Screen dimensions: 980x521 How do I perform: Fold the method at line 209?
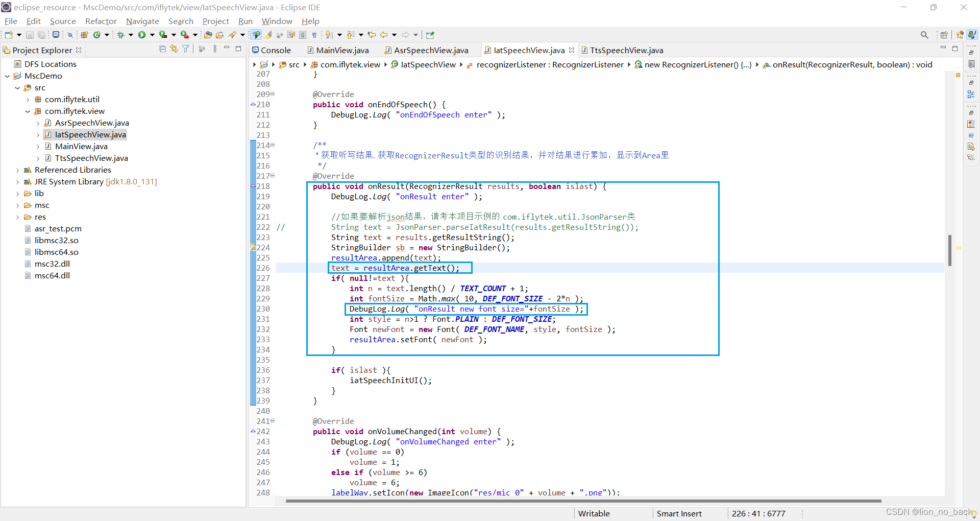(273, 94)
